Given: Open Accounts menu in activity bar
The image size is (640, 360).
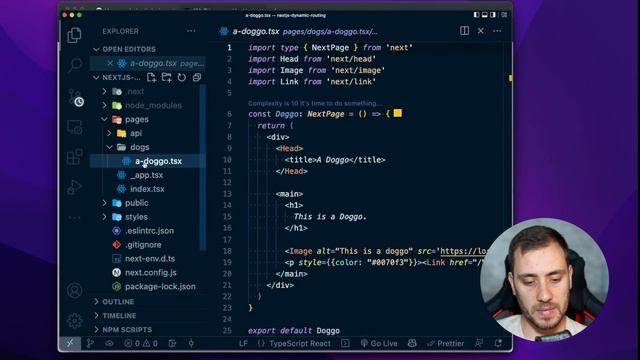Looking at the screenshot, I should tap(75, 291).
